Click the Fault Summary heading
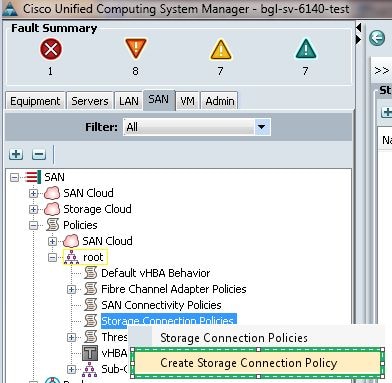The image size is (392, 383). pyautogui.click(x=54, y=28)
